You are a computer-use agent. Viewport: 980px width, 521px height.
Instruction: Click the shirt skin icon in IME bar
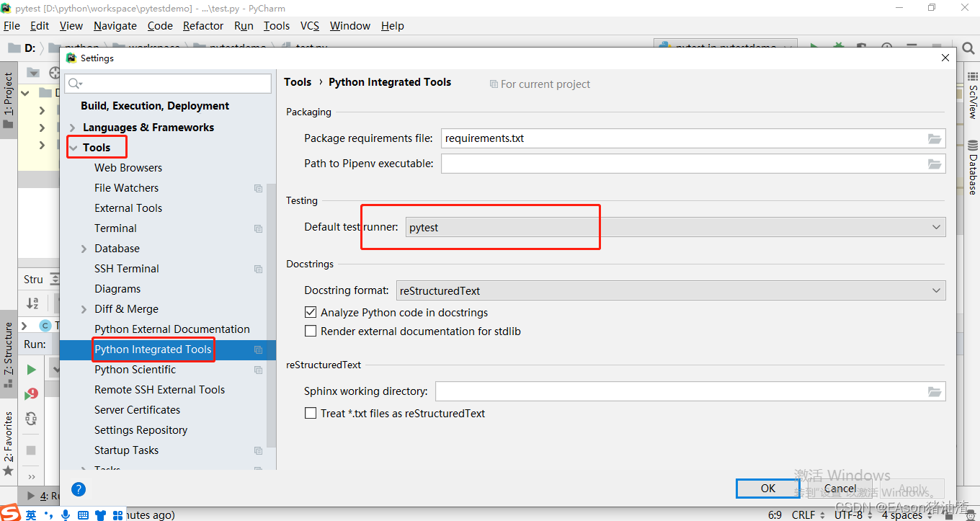click(x=100, y=515)
